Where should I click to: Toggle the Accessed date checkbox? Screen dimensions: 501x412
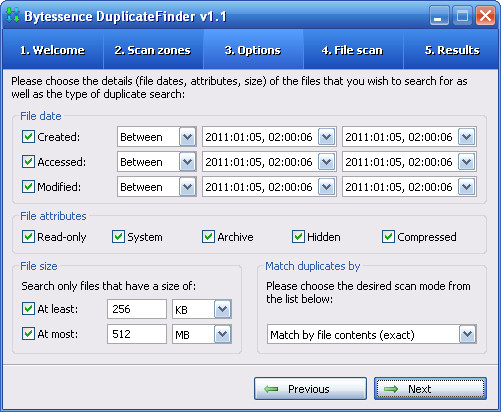pyautogui.click(x=28, y=161)
